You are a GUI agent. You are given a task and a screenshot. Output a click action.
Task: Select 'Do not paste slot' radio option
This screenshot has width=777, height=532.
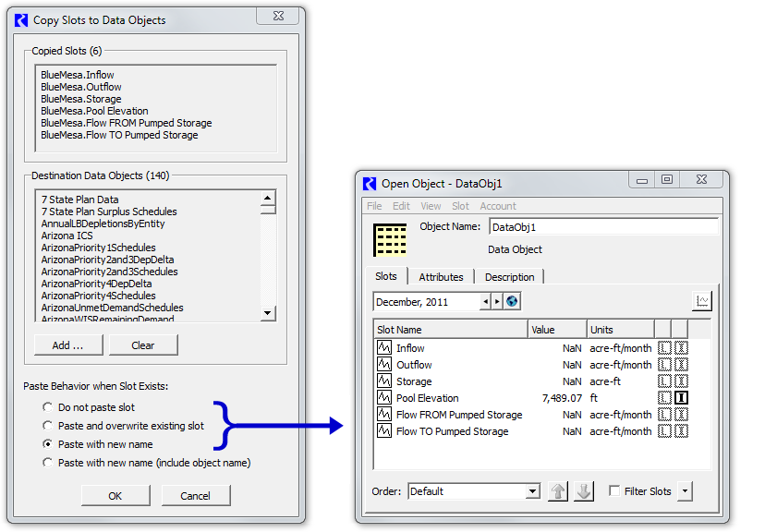point(47,406)
